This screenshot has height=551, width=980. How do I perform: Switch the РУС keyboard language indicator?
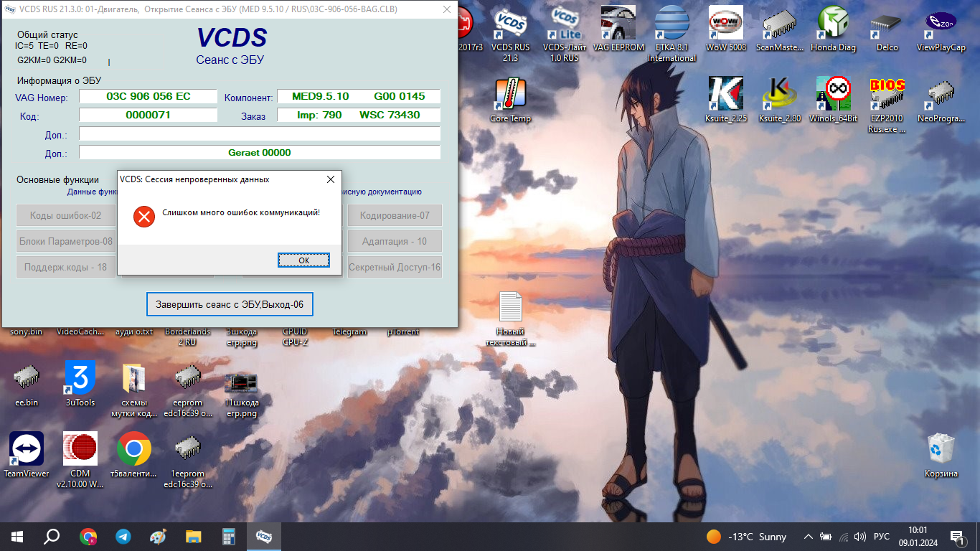pyautogui.click(x=882, y=536)
